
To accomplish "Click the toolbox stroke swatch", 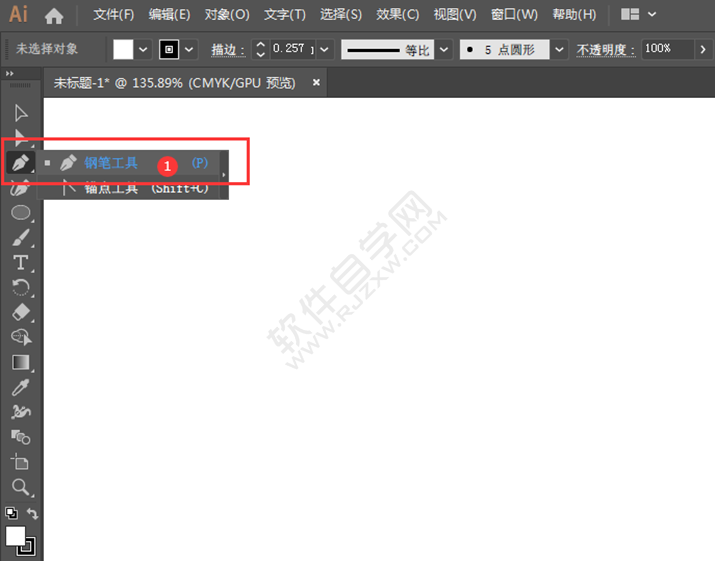I will pos(27,546).
